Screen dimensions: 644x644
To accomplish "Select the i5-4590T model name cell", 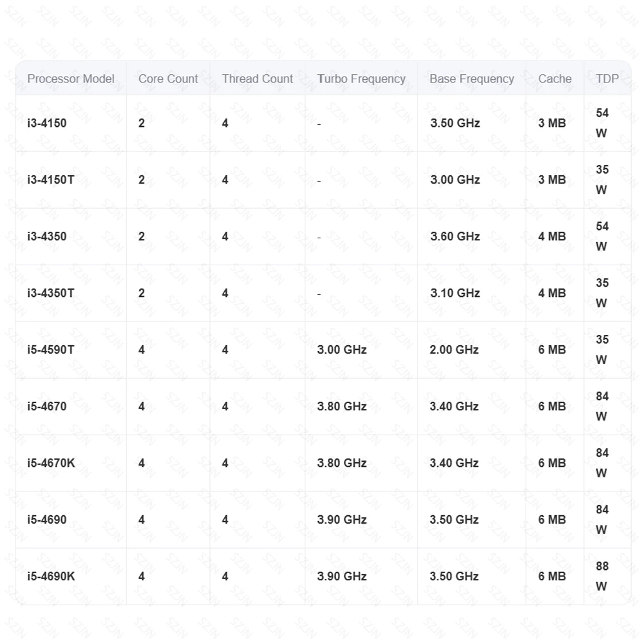I will (x=51, y=350).
